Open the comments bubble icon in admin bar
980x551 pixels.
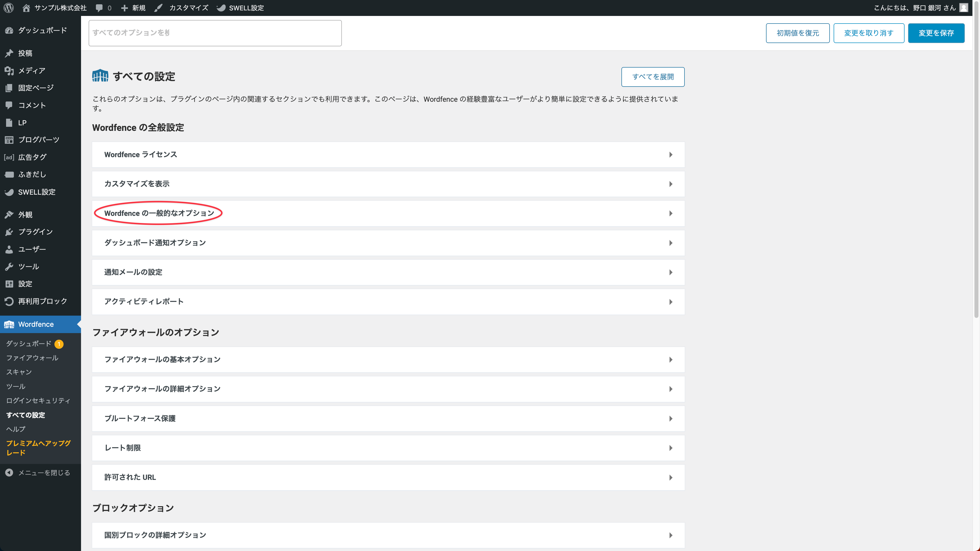pos(99,8)
